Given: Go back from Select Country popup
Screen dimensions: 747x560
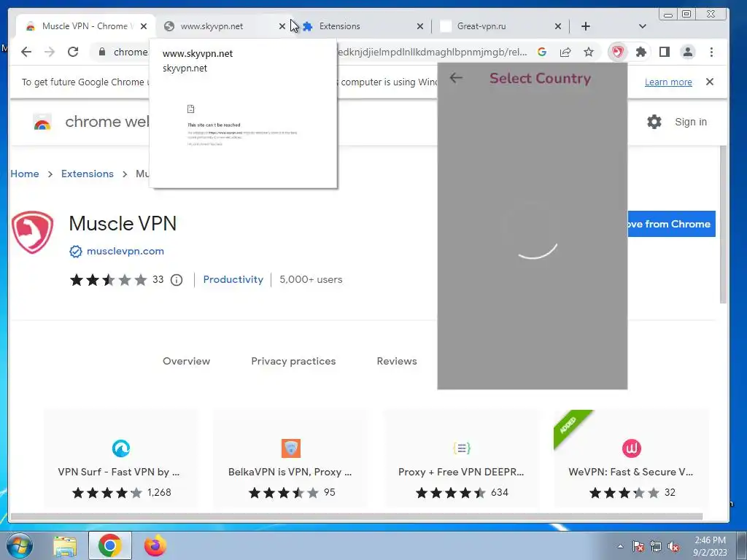Looking at the screenshot, I should point(456,77).
